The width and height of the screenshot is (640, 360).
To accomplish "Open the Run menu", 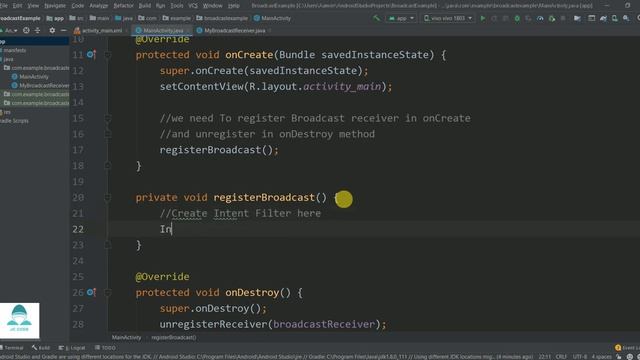I will click(x=160, y=6).
